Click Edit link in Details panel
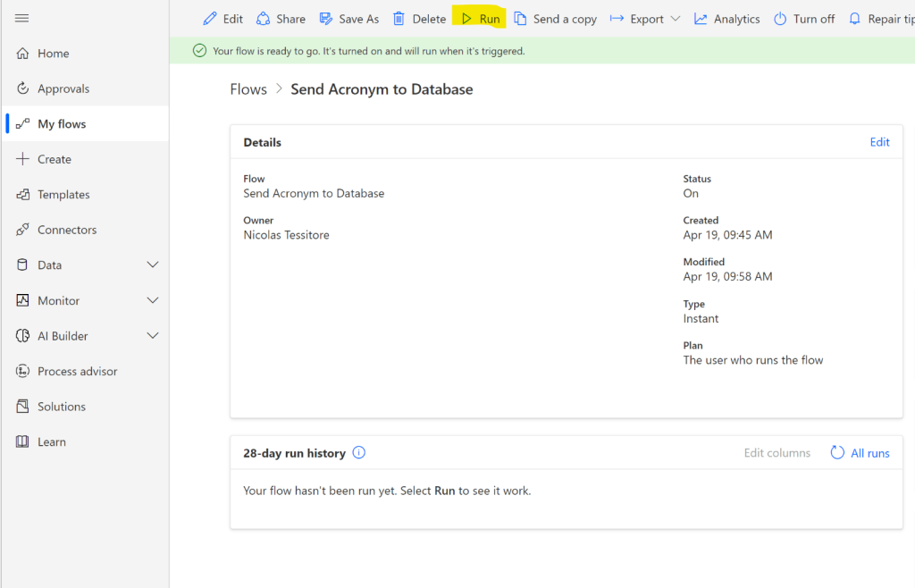 tap(879, 142)
